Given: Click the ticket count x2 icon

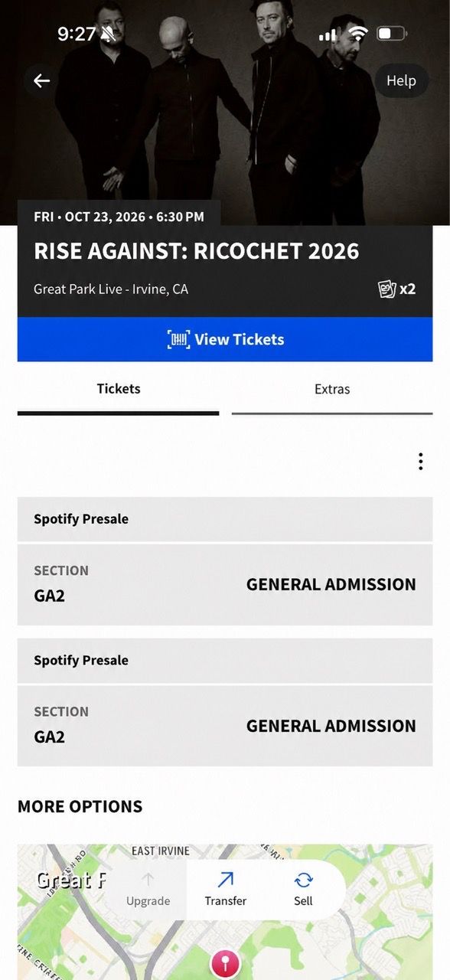Looking at the screenshot, I should [397, 289].
